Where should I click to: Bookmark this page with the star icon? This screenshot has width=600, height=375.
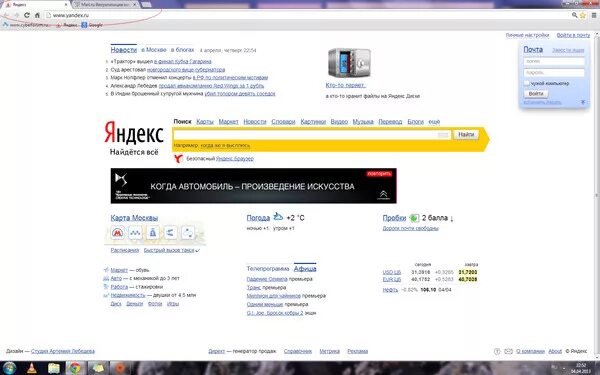pos(583,15)
